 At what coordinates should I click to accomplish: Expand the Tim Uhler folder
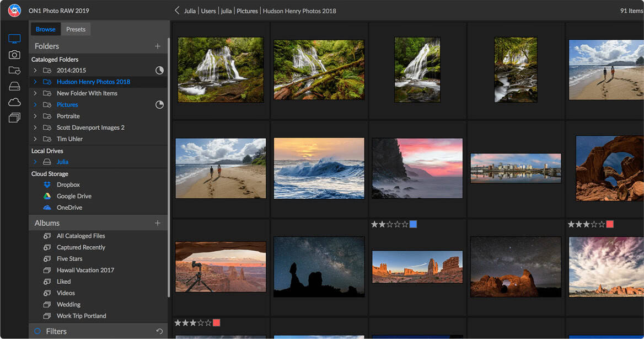point(35,139)
